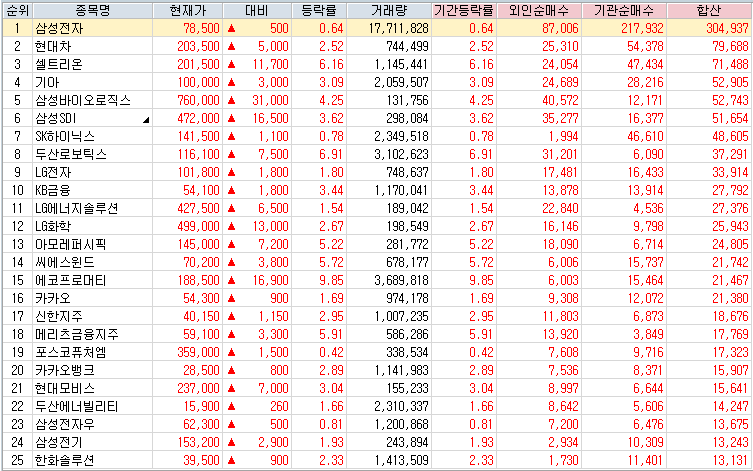
Task: Click institutional net buy value 217,932
Action: point(642,28)
